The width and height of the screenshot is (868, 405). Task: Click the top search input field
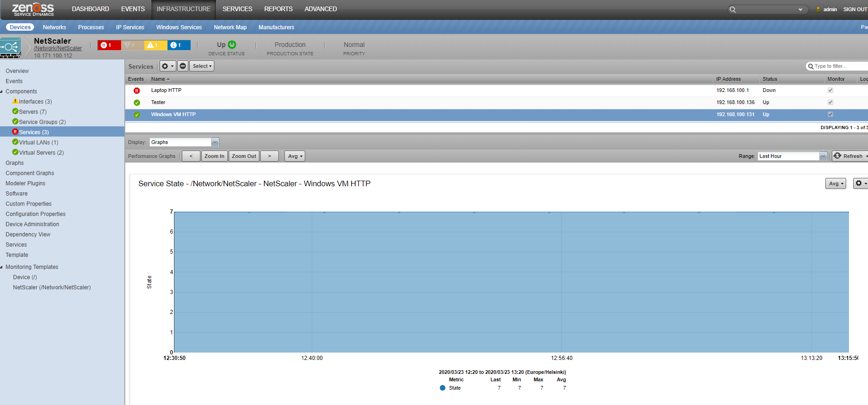tap(767, 9)
